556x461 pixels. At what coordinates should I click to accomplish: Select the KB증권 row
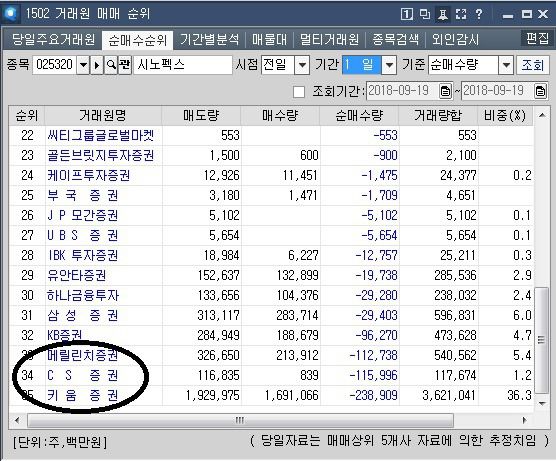(x=271, y=335)
